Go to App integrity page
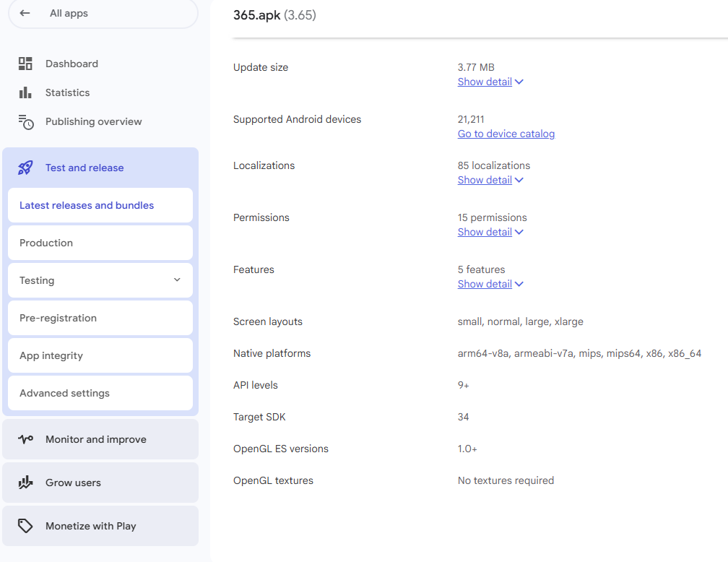This screenshot has width=728, height=562. (51, 355)
